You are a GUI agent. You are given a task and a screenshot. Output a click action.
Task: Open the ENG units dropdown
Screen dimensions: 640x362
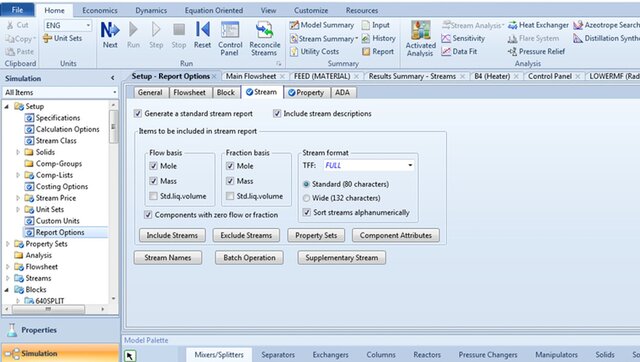(88, 25)
